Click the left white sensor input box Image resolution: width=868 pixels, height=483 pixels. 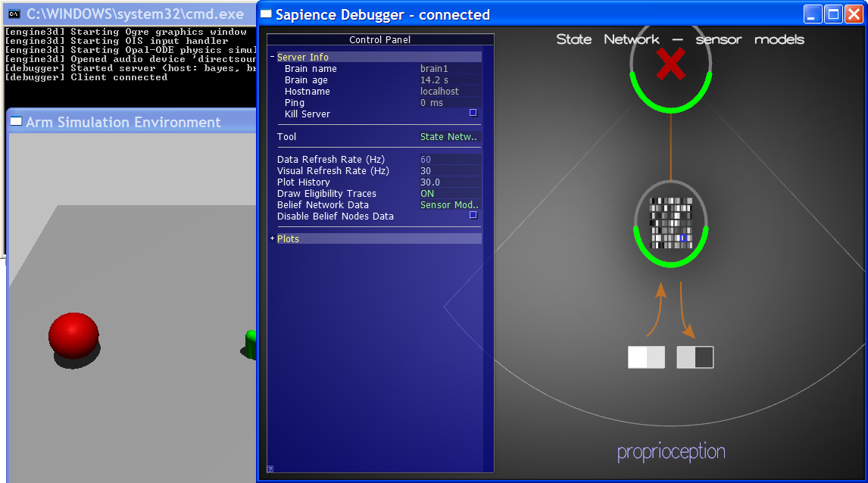(x=646, y=357)
